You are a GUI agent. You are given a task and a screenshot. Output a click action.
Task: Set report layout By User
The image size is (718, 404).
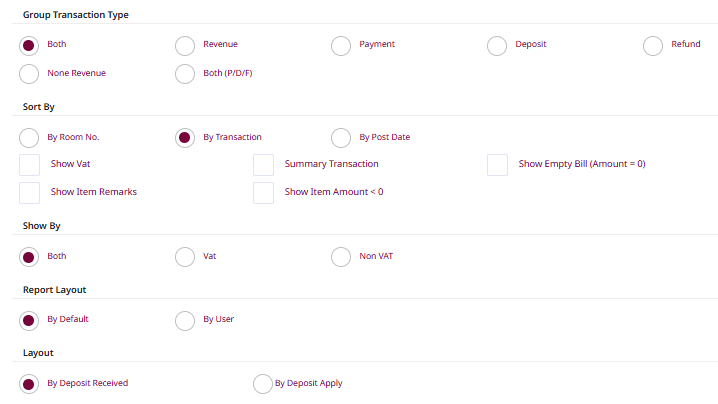pyautogui.click(x=185, y=320)
